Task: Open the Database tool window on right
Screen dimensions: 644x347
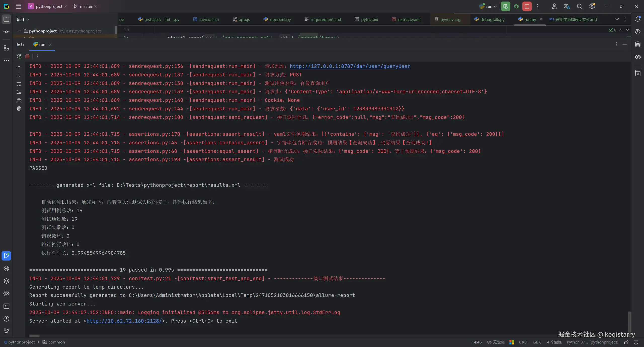Action: click(638, 45)
